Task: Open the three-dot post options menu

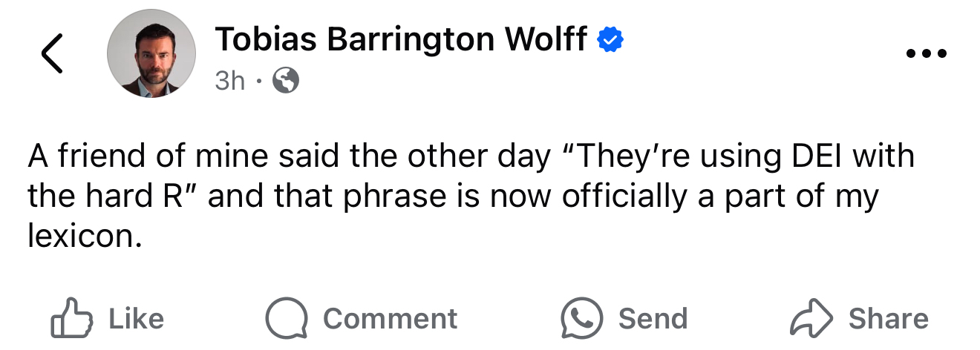Action: click(927, 54)
